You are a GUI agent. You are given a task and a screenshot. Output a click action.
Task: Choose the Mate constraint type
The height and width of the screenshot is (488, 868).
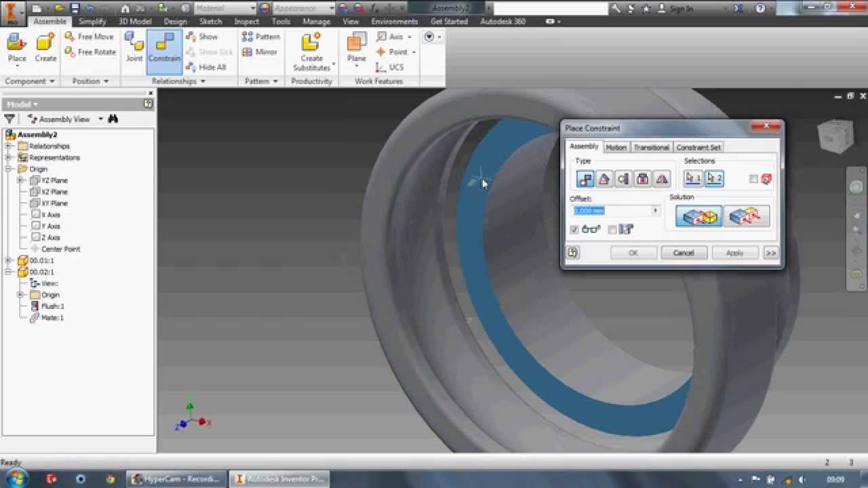pos(585,179)
